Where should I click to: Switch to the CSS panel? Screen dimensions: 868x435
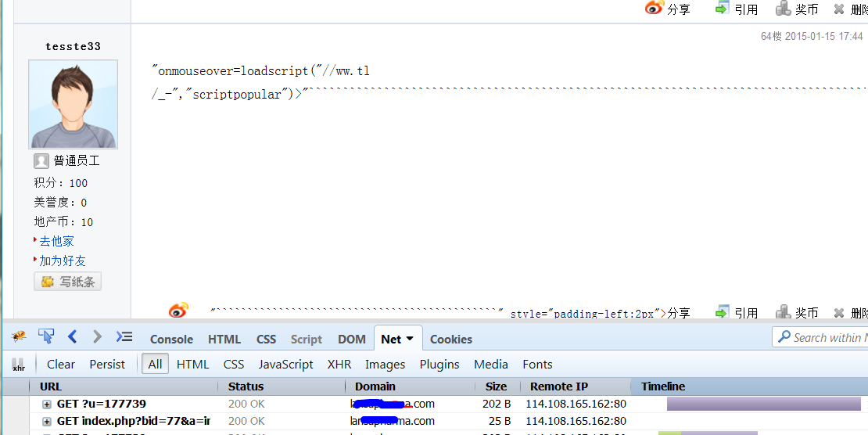tap(267, 339)
